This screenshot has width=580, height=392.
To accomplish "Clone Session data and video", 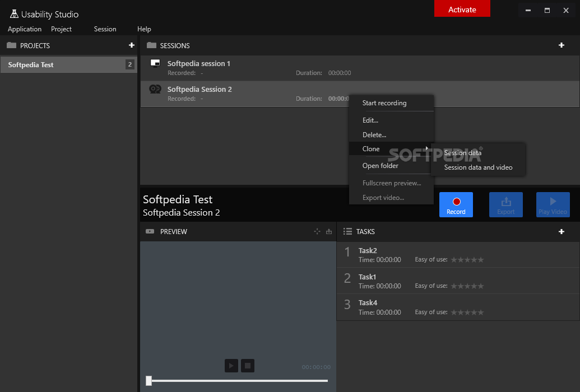I will [x=478, y=167].
